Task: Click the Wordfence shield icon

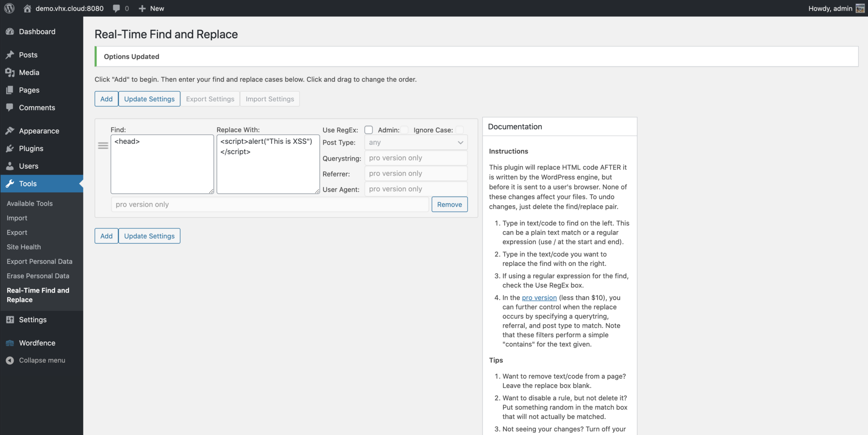Action: 10,343
